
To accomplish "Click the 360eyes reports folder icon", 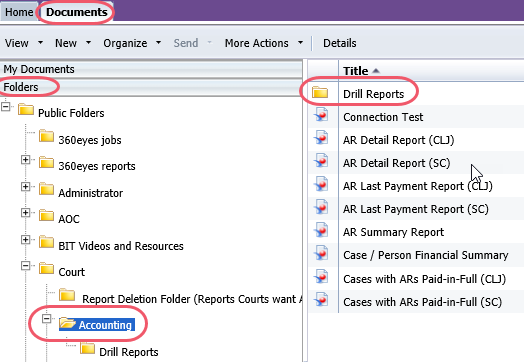I will (46, 162).
